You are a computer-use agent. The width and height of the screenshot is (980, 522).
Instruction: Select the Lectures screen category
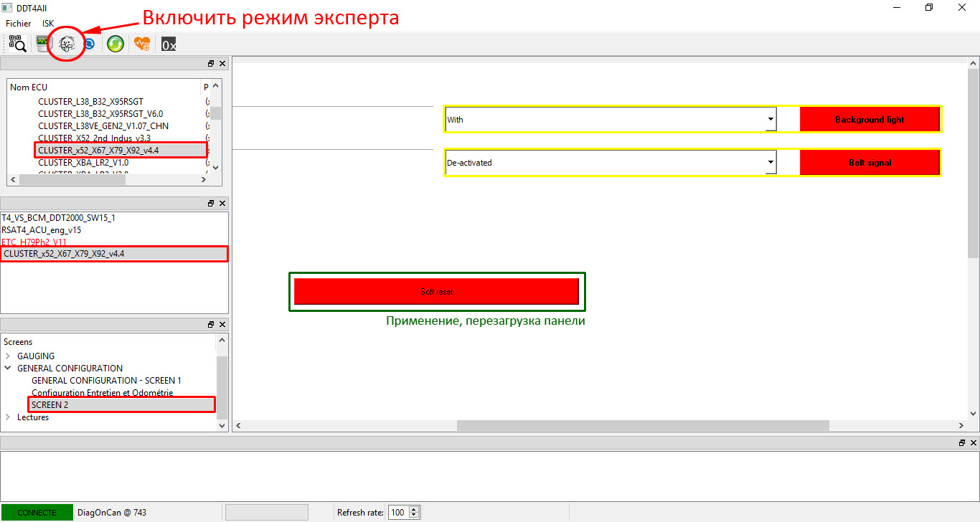pos(33,417)
